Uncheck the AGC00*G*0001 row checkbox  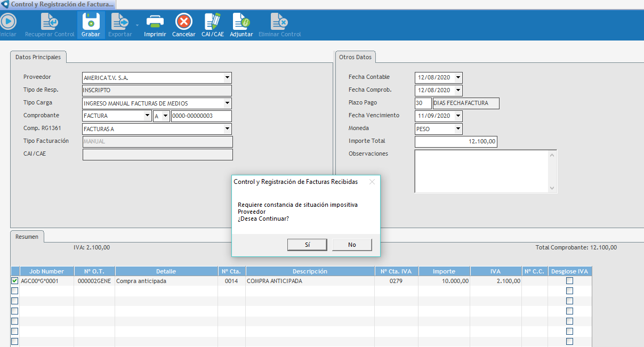(x=15, y=281)
